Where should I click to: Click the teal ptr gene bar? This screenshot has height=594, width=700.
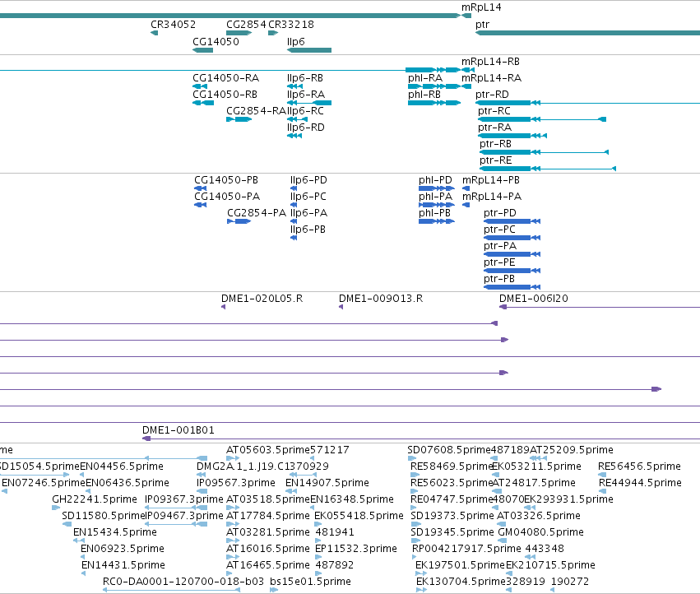tap(587, 33)
